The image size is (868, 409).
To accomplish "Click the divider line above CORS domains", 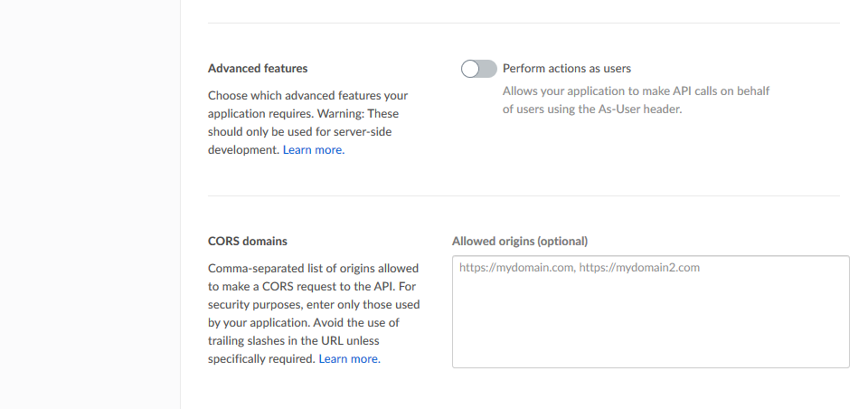I will click(524, 195).
